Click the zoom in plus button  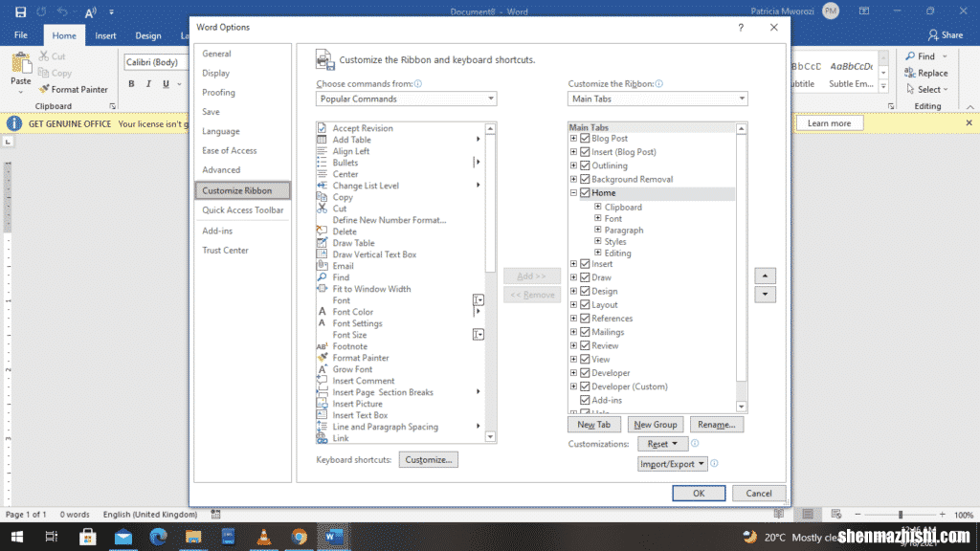942,515
